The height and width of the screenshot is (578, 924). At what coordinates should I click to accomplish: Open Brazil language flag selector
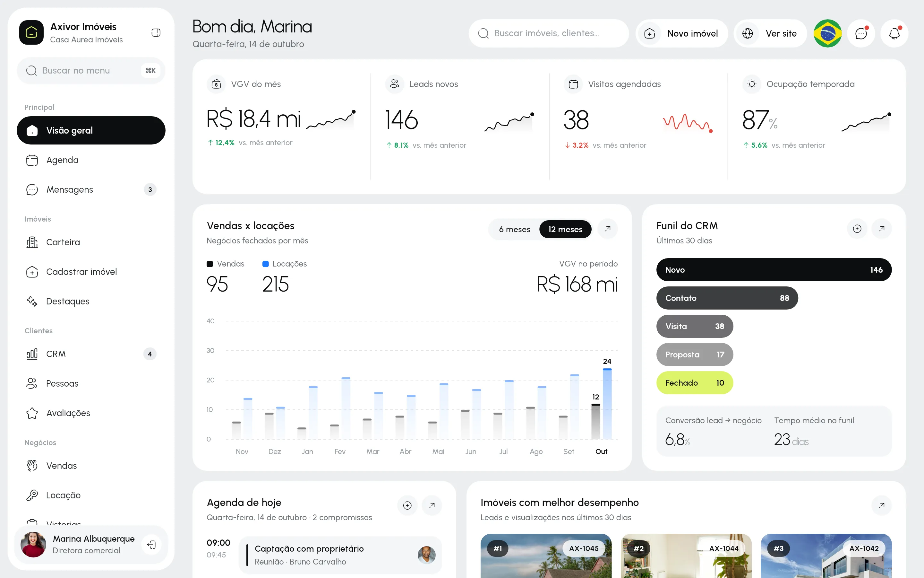[x=827, y=33]
